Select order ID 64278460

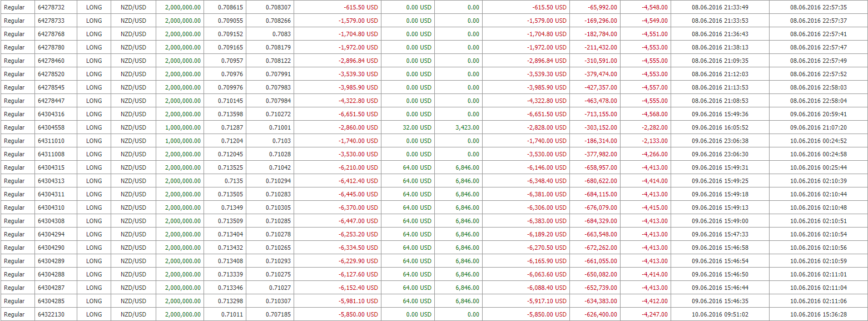51,61
